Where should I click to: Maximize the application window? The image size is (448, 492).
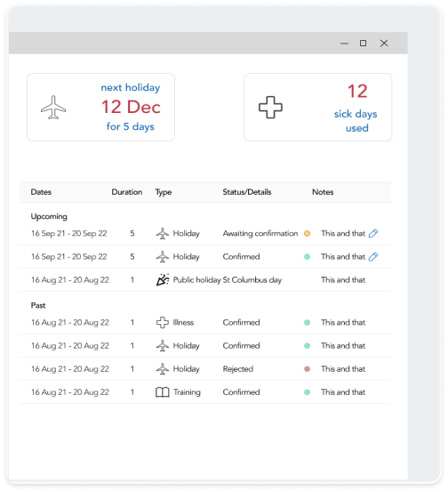(x=363, y=43)
